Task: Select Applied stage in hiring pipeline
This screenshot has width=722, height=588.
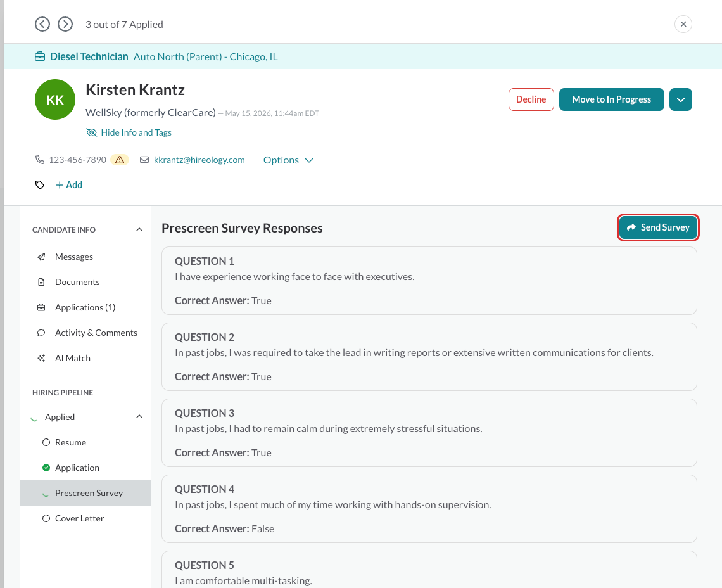Action: click(60, 417)
